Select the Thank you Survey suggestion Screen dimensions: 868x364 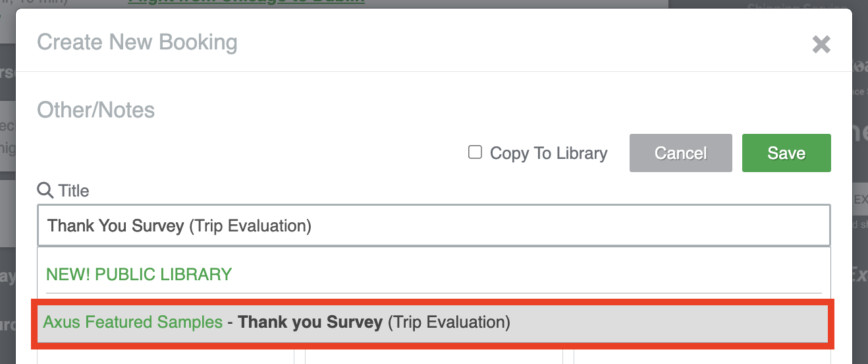coord(433,322)
